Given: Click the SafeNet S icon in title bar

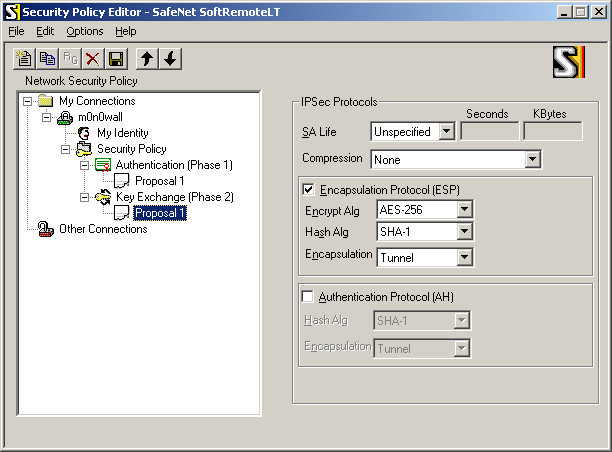Looking at the screenshot, I should point(11,12).
